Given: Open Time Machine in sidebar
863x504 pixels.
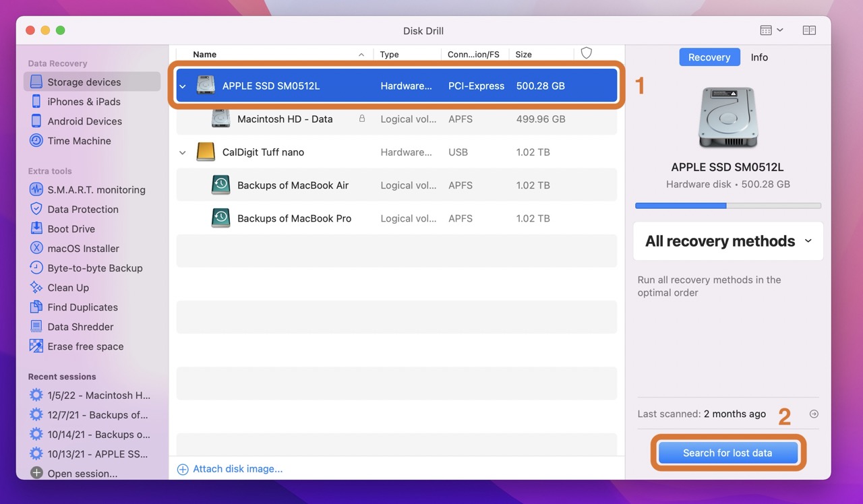Looking at the screenshot, I should tap(79, 141).
